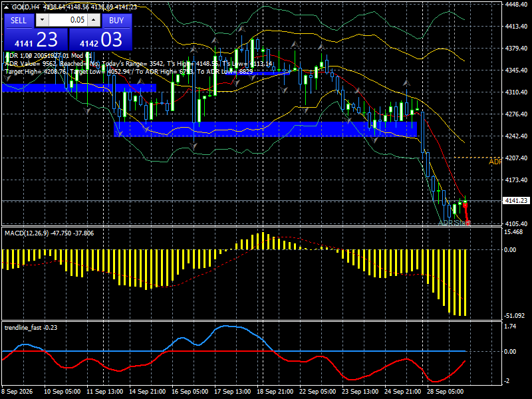Click the 4242.40 price axis value
The height and width of the screenshot is (399, 532).
(x=516, y=136)
